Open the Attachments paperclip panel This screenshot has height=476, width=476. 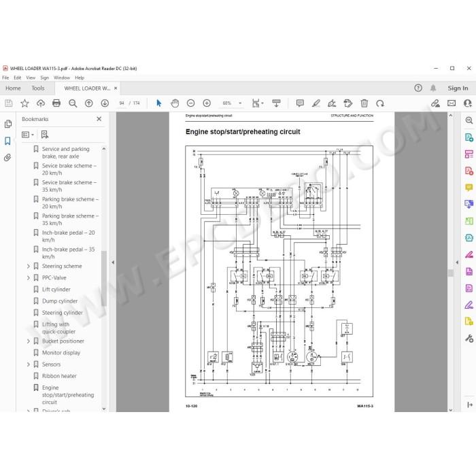click(7, 158)
